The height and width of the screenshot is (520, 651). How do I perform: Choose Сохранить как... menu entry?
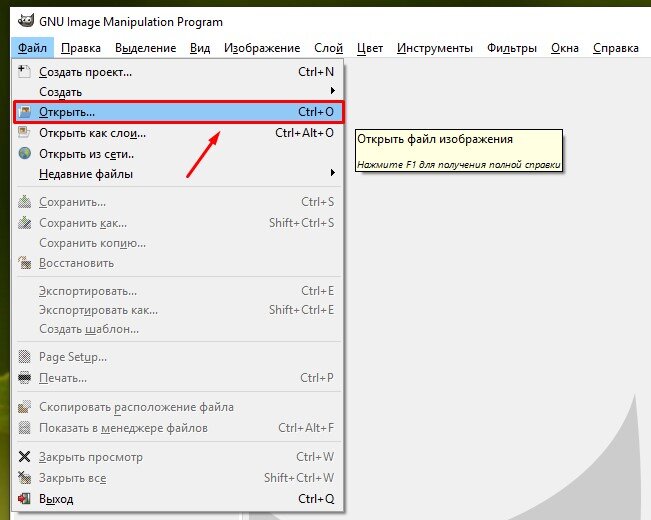pyautogui.click(x=178, y=223)
